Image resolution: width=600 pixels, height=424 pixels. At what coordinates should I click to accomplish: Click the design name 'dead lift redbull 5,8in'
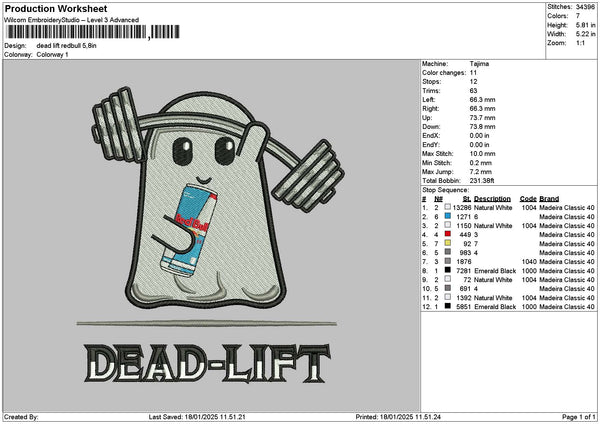66,46
